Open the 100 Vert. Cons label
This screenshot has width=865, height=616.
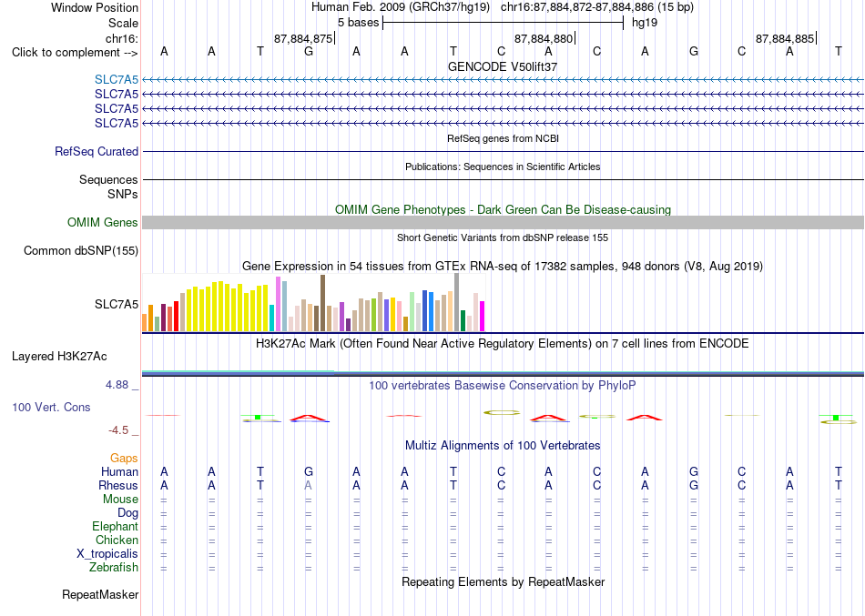pyautogui.click(x=51, y=407)
